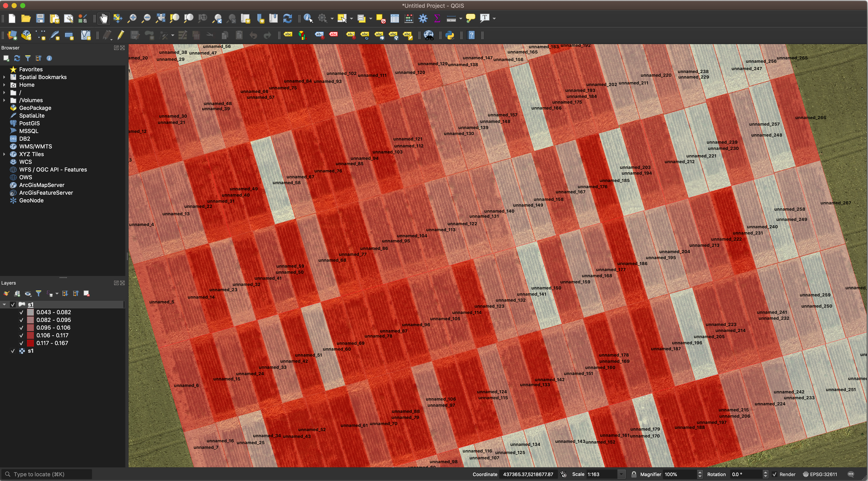Uncheck the 0.117 - 0.167 class
Screen dimensions: 868x481
click(21, 343)
